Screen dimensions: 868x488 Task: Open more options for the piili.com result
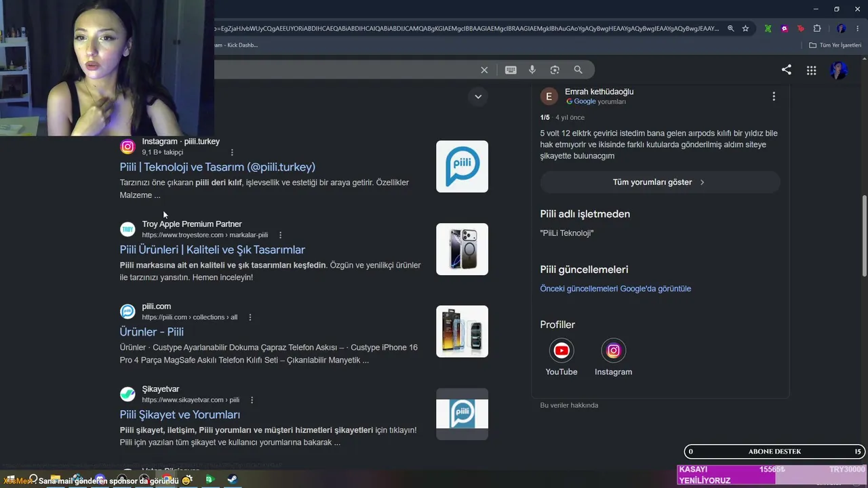(x=250, y=317)
